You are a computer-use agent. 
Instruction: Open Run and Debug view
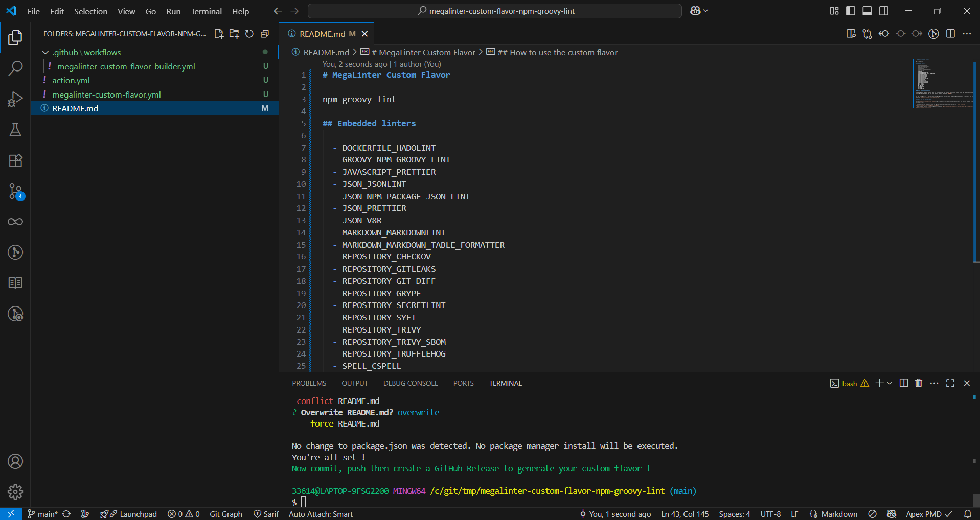(15, 99)
